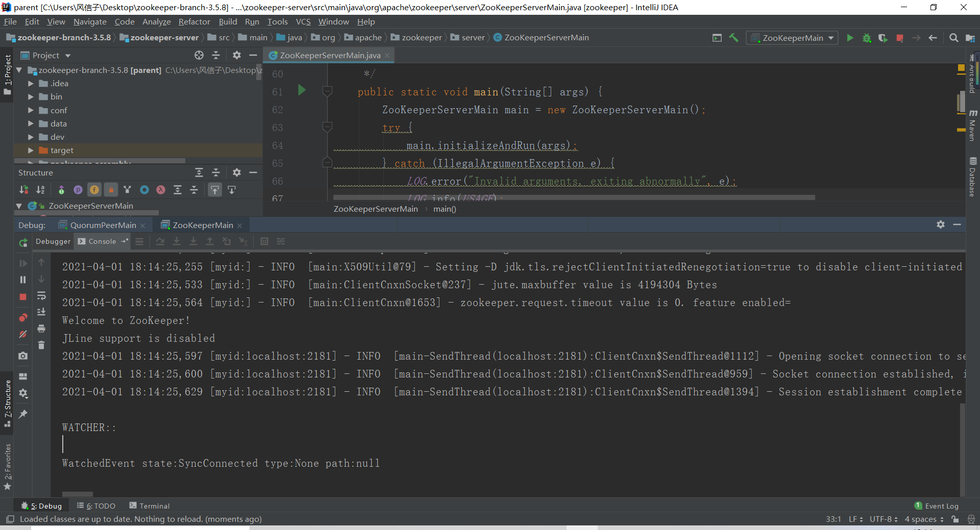Image resolution: width=980 pixels, height=530 pixels.
Task: Toggle show properties purple p icon
Action: coord(78,190)
